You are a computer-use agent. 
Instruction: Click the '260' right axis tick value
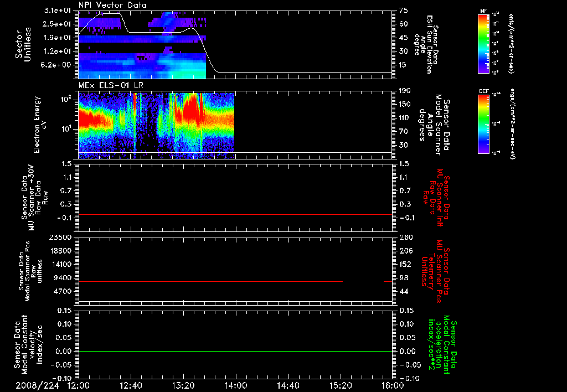click(405, 237)
